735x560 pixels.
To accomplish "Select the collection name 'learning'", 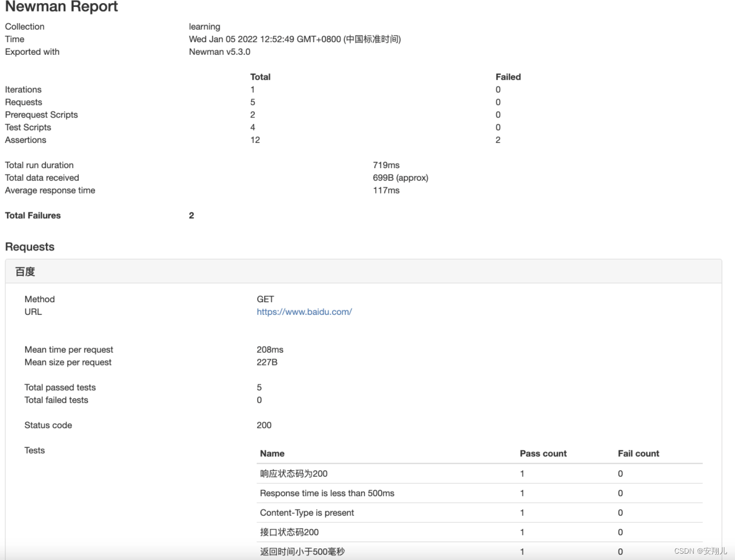I will (205, 26).
